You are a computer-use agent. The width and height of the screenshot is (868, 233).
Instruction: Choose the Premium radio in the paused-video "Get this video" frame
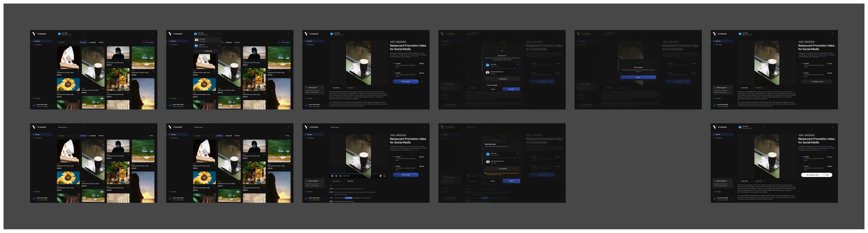pos(393,73)
